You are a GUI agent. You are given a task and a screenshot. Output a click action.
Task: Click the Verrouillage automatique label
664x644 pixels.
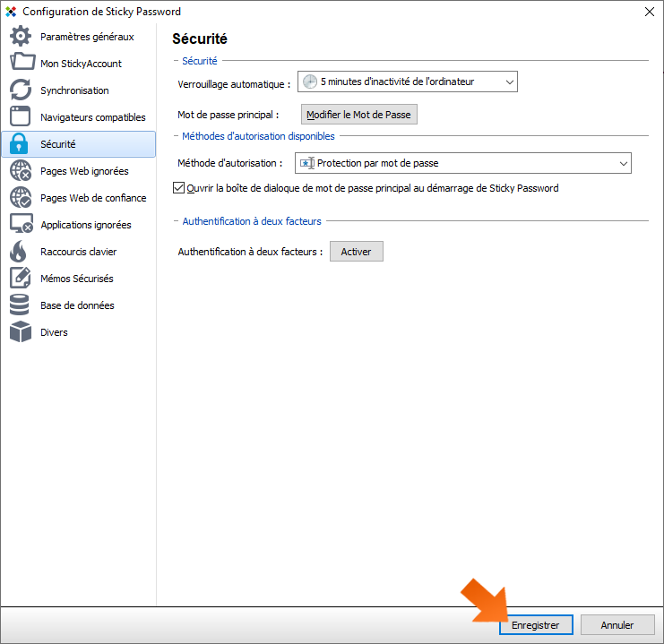(234, 84)
